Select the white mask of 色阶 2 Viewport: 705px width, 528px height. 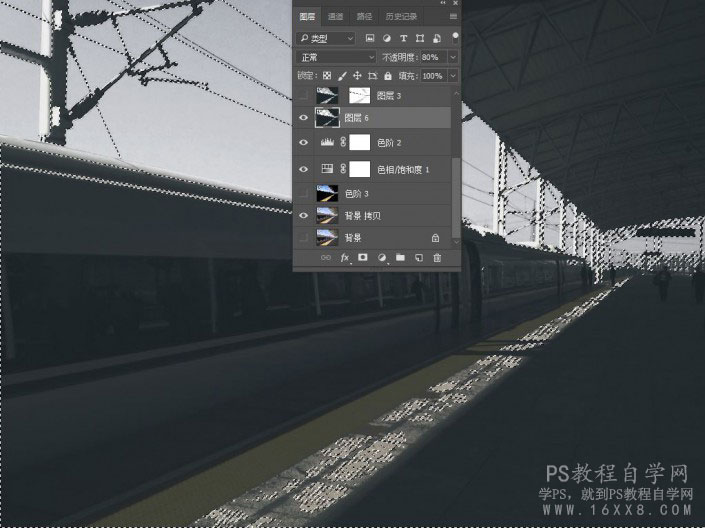point(360,143)
